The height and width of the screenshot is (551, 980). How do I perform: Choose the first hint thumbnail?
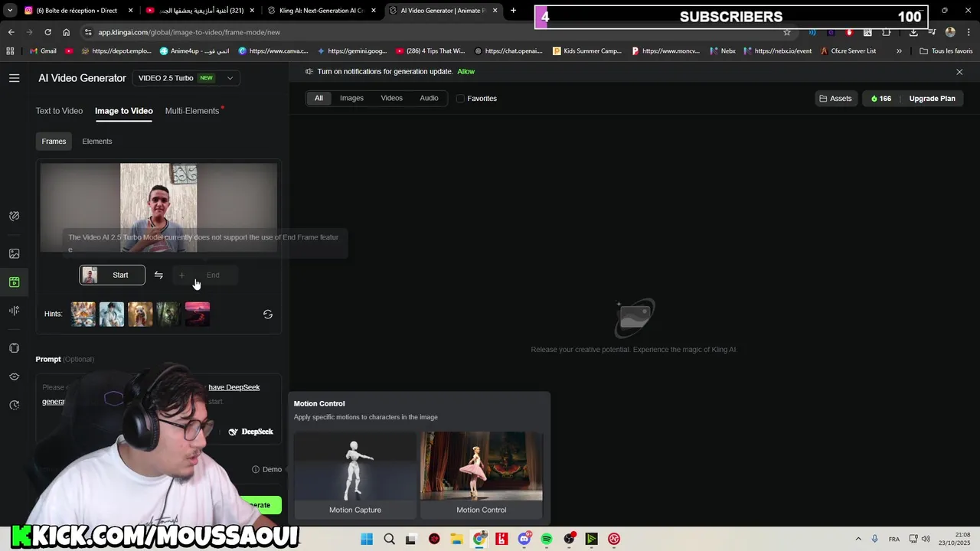pos(83,314)
